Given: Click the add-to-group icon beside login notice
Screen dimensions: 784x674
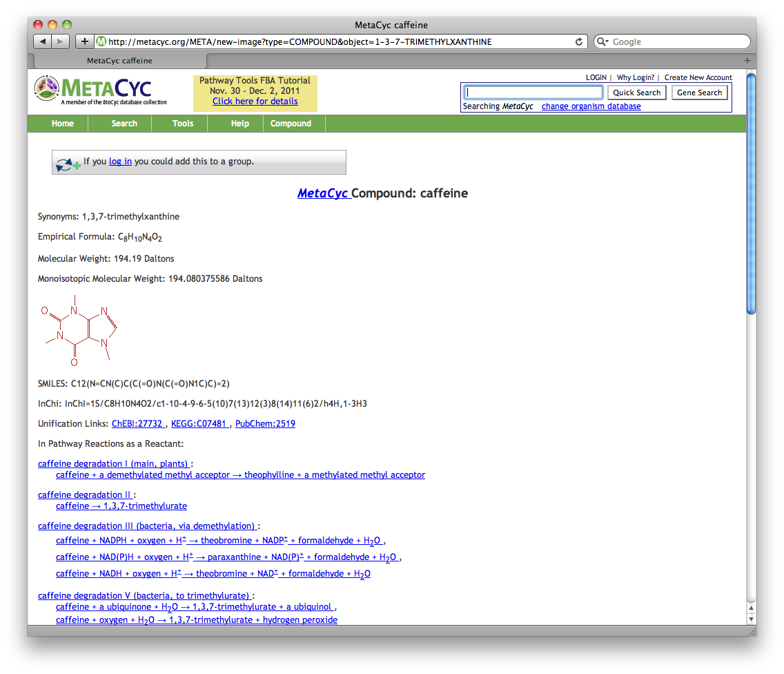Looking at the screenshot, I should pyautogui.click(x=68, y=163).
